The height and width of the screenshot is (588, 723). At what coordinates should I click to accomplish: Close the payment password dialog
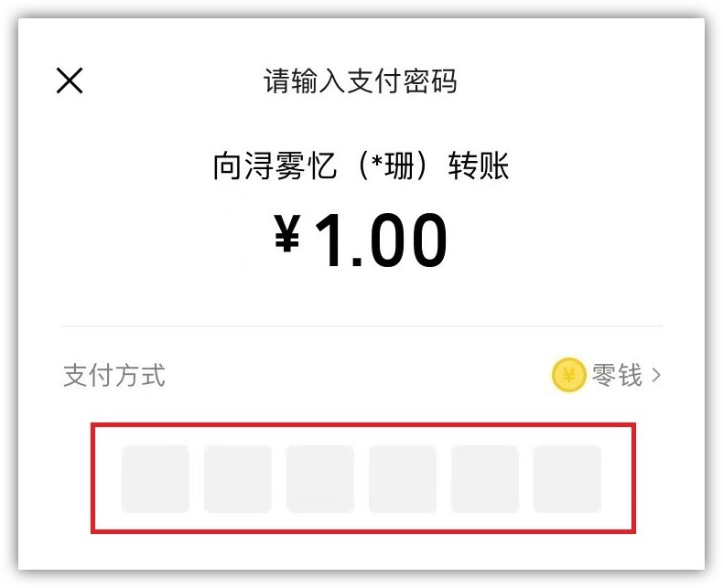tap(70, 81)
